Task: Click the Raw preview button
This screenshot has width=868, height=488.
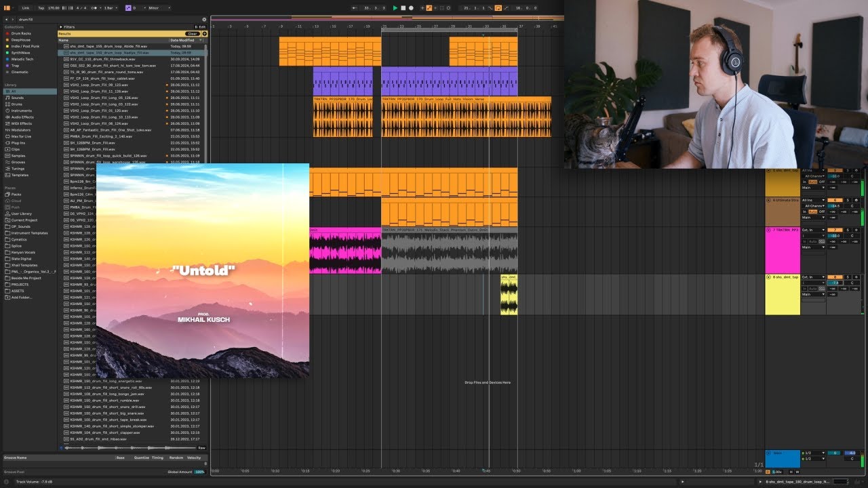Action: (x=201, y=447)
